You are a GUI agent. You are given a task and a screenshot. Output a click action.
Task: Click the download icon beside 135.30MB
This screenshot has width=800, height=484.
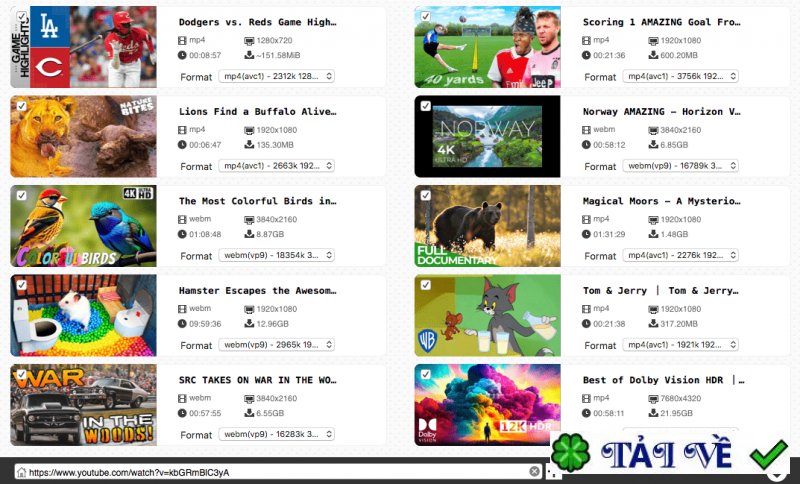pos(249,144)
